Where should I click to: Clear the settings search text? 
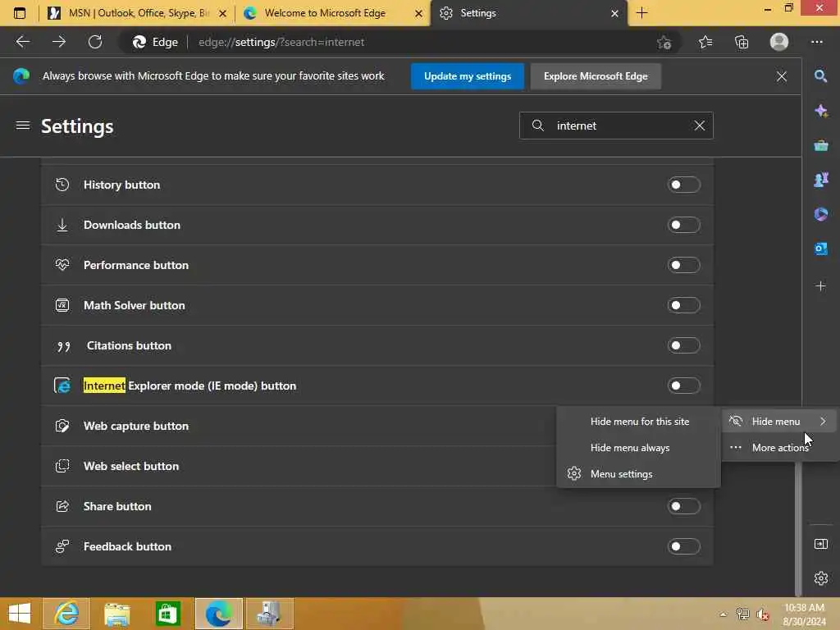pyautogui.click(x=700, y=126)
